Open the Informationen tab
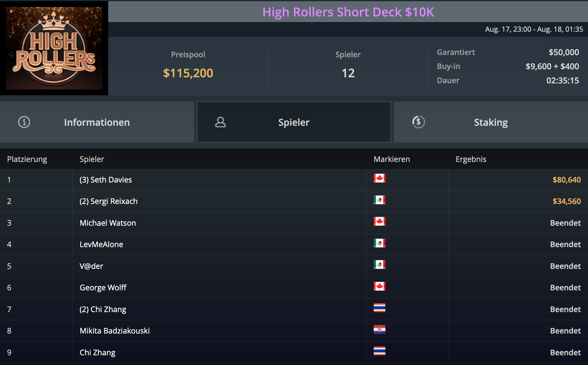 97,122
